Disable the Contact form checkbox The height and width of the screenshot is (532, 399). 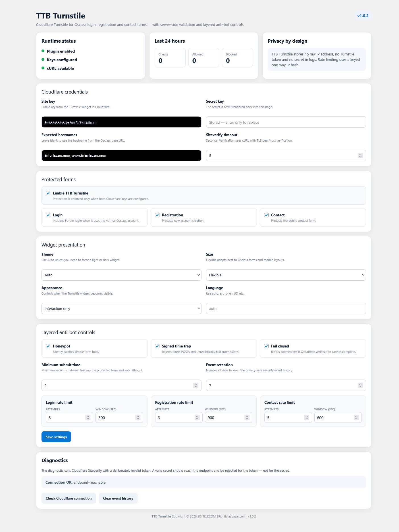(x=266, y=215)
